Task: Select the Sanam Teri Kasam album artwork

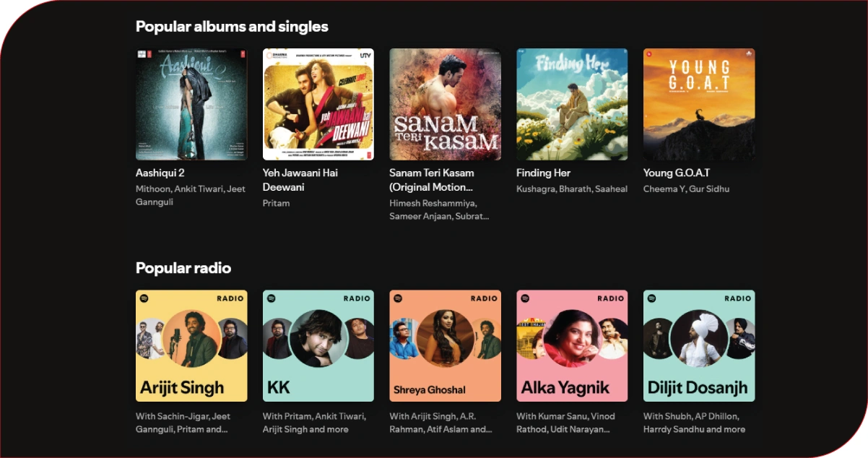Action: [x=445, y=104]
